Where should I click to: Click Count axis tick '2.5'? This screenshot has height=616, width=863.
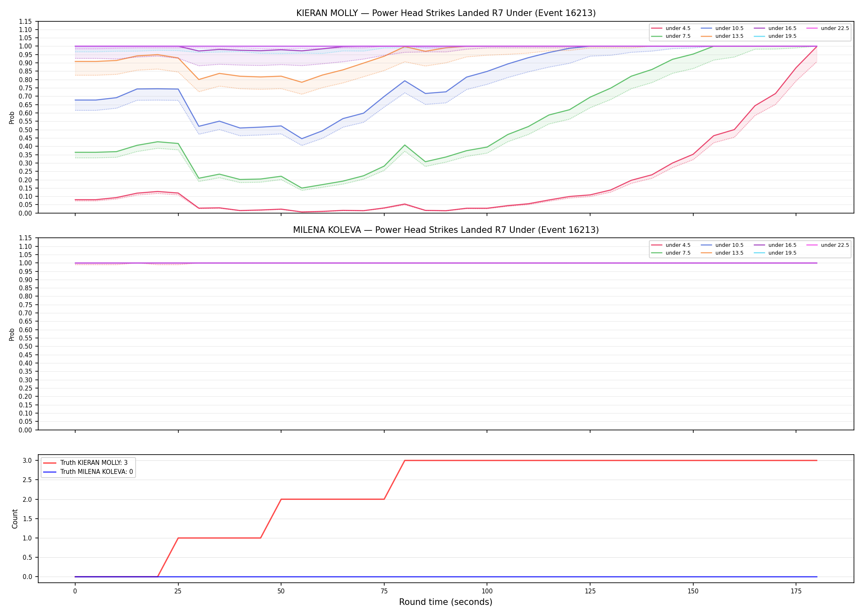click(28, 480)
